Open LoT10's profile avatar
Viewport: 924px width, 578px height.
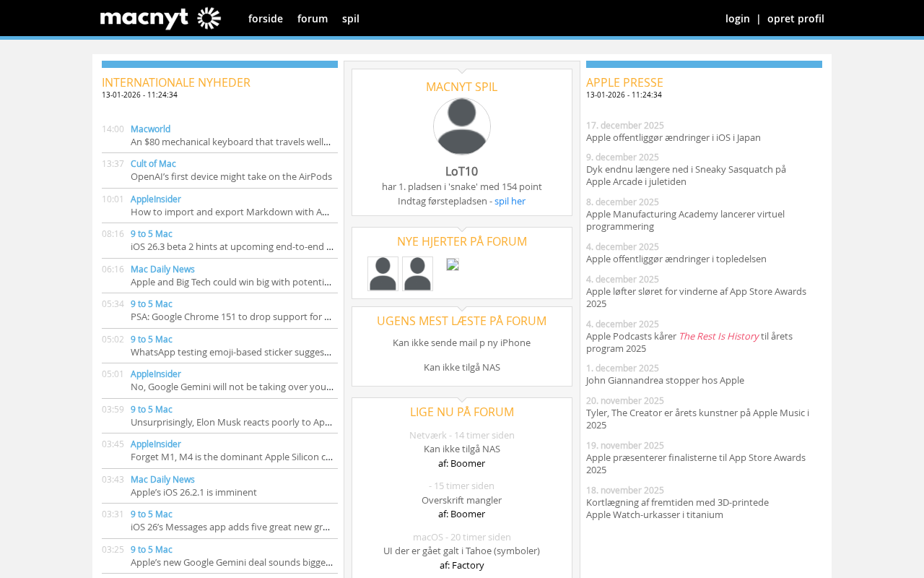pyautogui.click(x=462, y=126)
